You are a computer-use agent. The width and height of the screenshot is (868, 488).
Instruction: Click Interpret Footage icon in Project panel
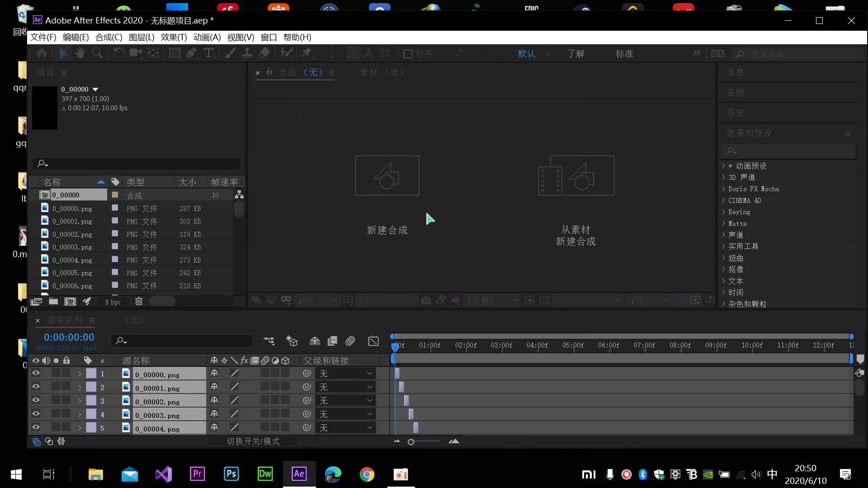coord(36,301)
